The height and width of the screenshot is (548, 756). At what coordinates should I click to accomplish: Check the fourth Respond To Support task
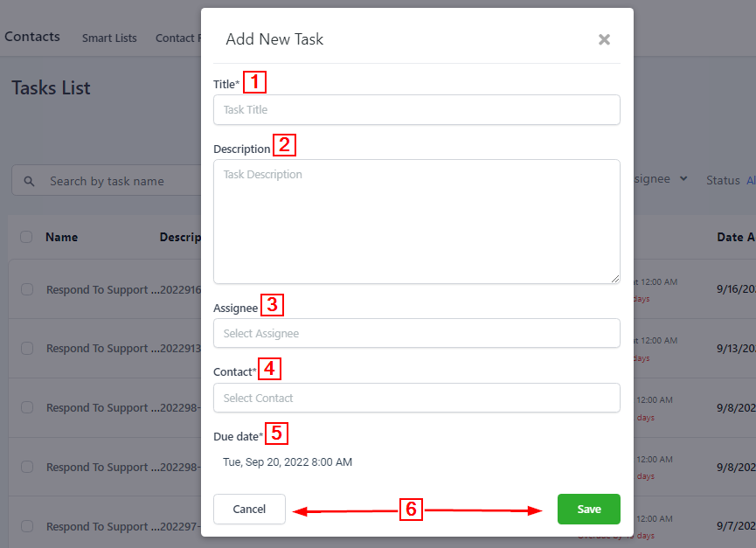(27, 467)
